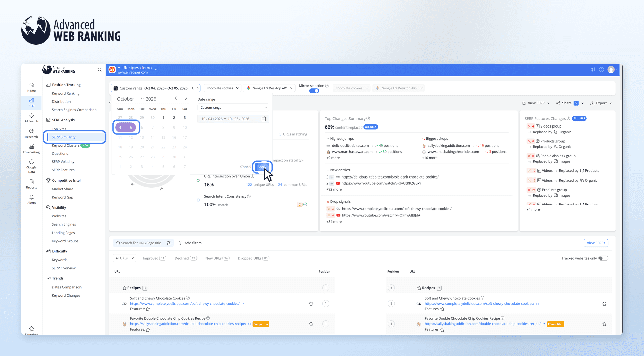This screenshot has width=644, height=356.
Task: Click info icon beside URL Intersection over Union
Action: coord(253,176)
